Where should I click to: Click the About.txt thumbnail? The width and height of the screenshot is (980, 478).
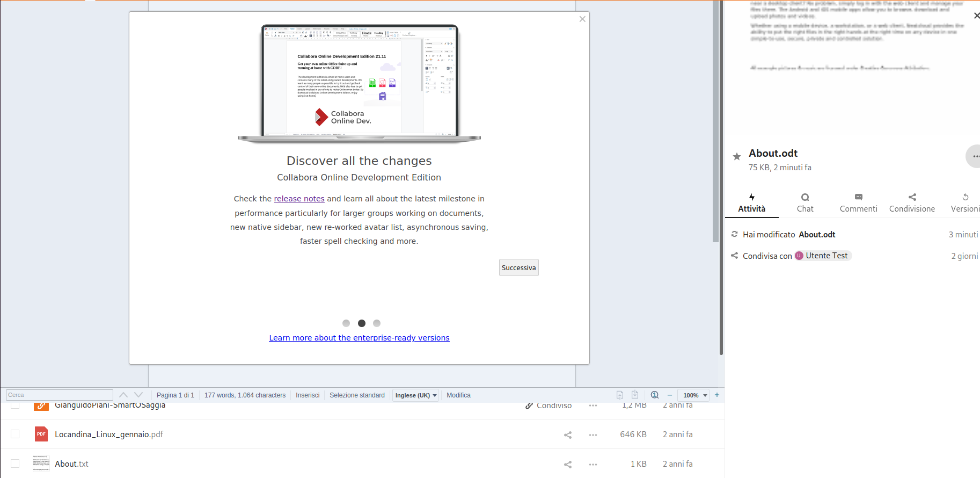(x=41, y=463)
